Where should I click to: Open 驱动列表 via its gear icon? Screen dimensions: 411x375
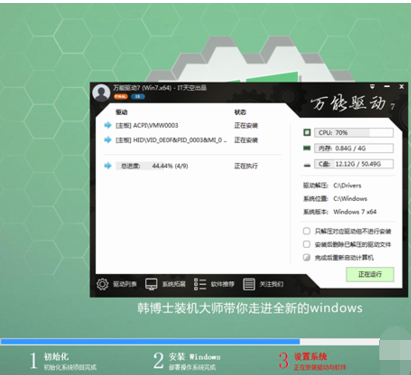[x=102, y=284]
